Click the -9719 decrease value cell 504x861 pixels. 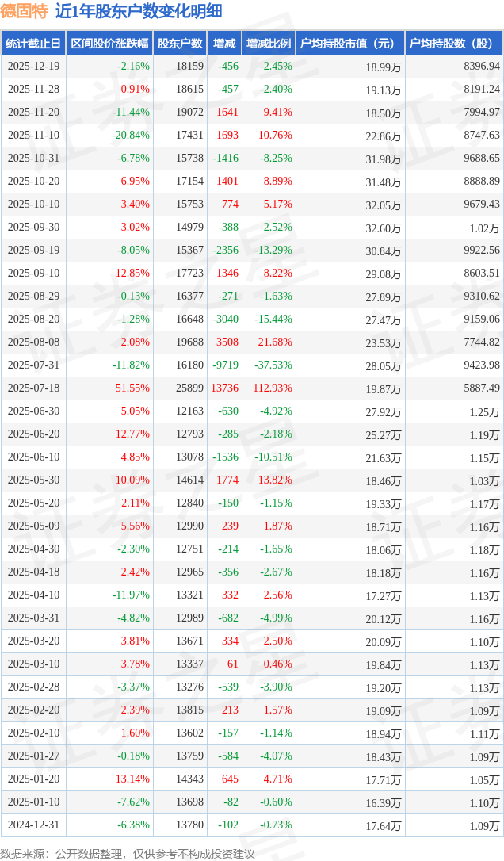[225, 365]
